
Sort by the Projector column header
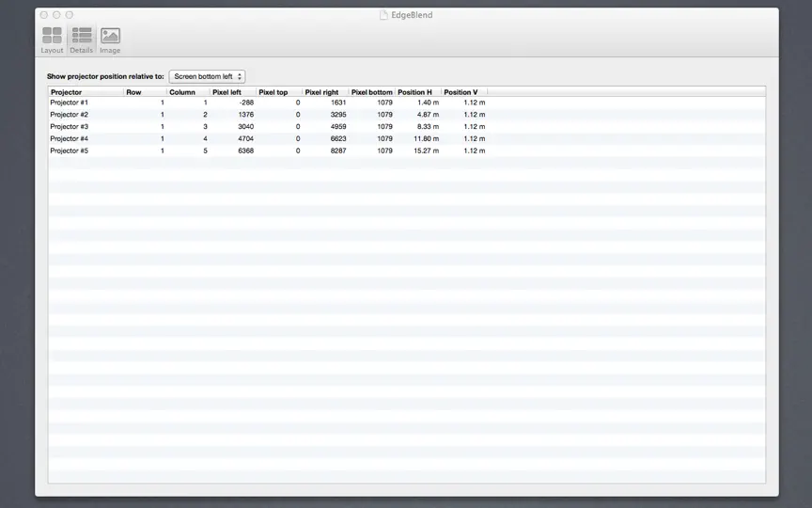pos(86,92)
